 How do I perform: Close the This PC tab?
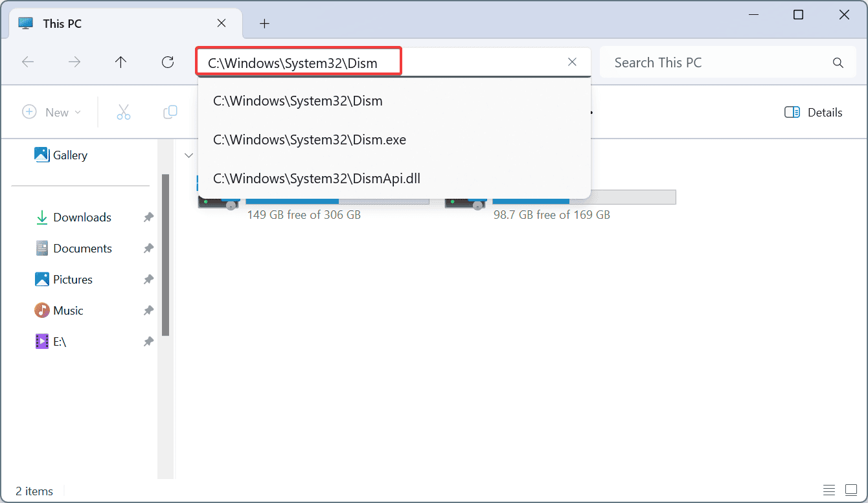(x=221, y=23)
